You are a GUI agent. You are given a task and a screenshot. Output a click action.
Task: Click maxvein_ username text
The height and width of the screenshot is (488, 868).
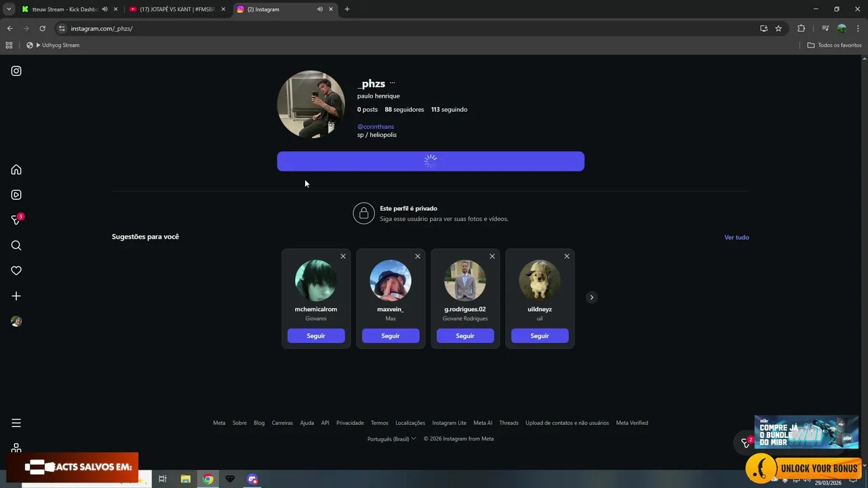click(391, 309)
